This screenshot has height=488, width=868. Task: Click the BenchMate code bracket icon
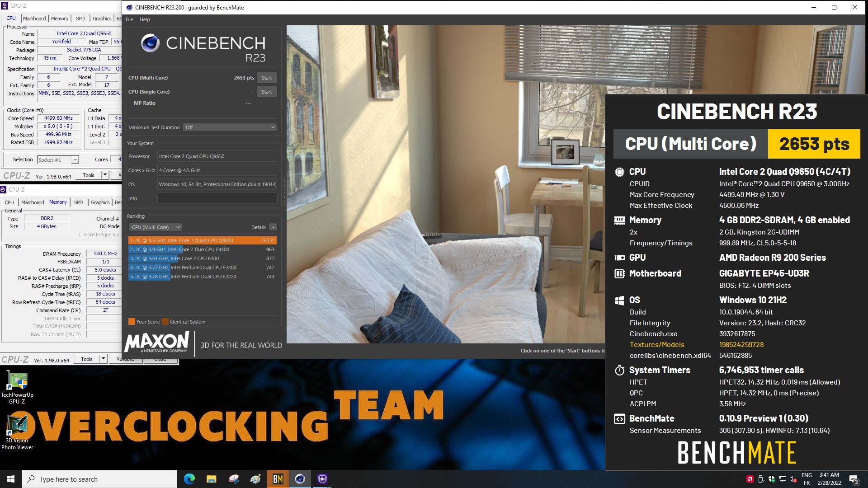click(x=619, y=419)
